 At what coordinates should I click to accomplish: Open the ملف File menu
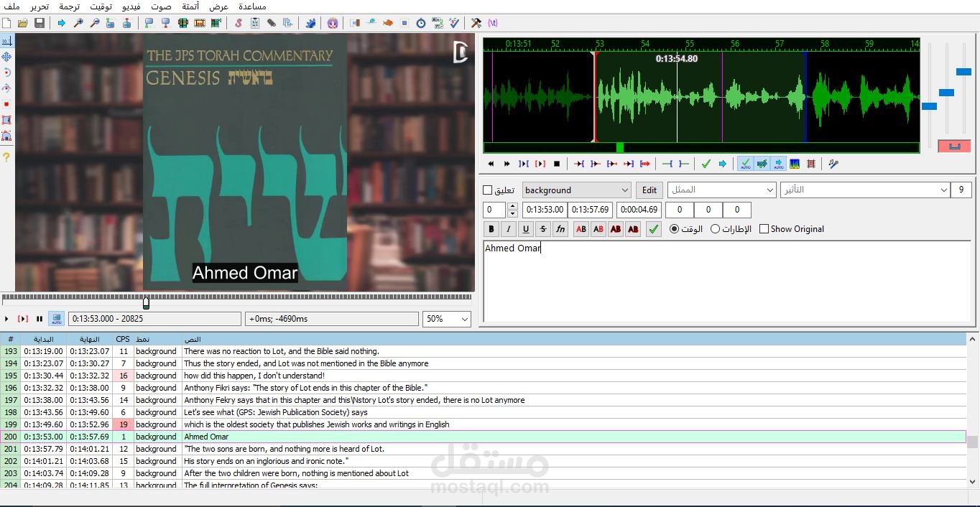(x=12, y=6)
